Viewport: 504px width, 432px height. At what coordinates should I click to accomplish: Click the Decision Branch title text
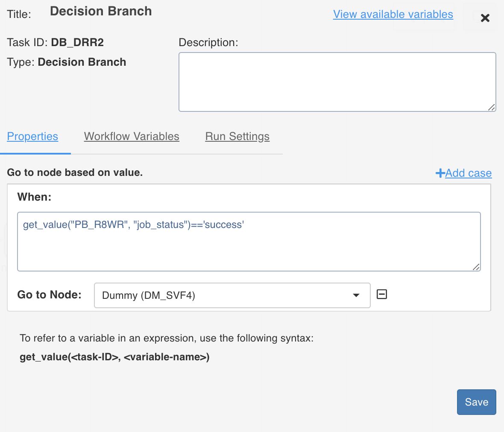pyautogui.click(x=101, y=11)
